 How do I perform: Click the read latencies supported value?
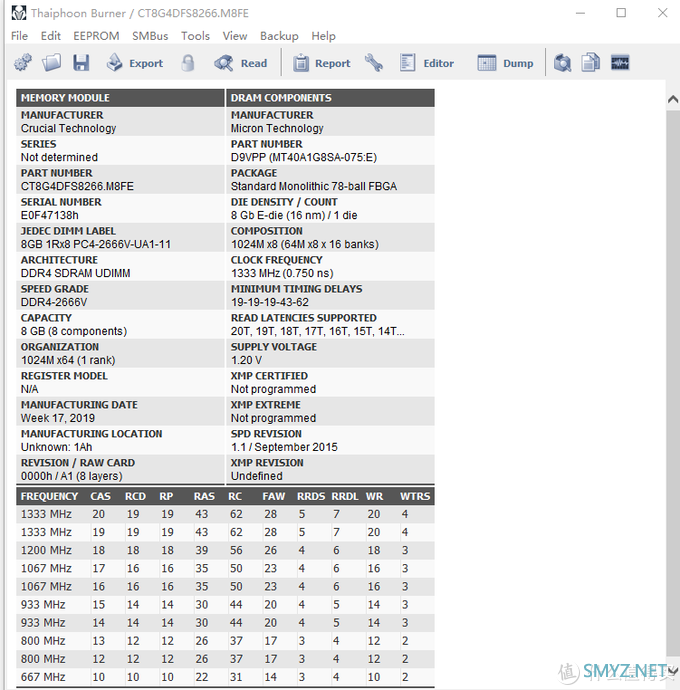[x=317, y=332]
